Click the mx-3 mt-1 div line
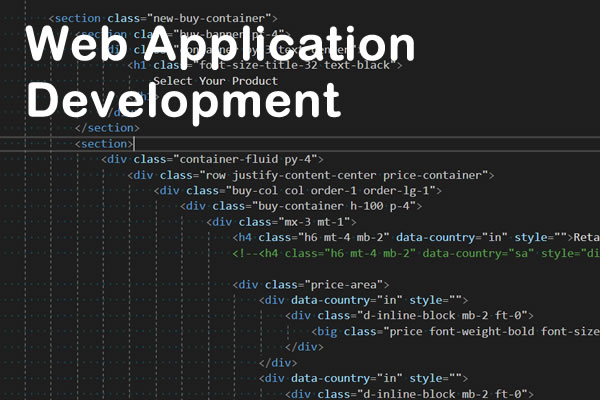600x400 pixels. (x=281, y=222)
